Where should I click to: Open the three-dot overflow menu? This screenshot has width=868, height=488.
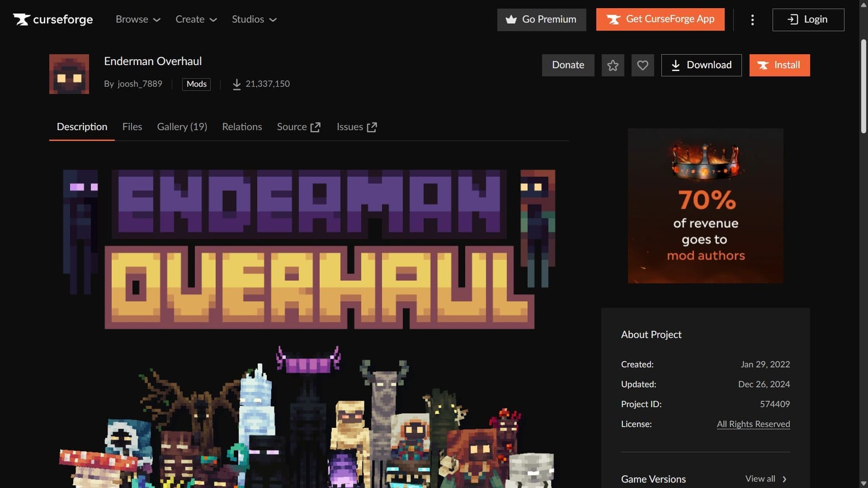click(752, 20)
